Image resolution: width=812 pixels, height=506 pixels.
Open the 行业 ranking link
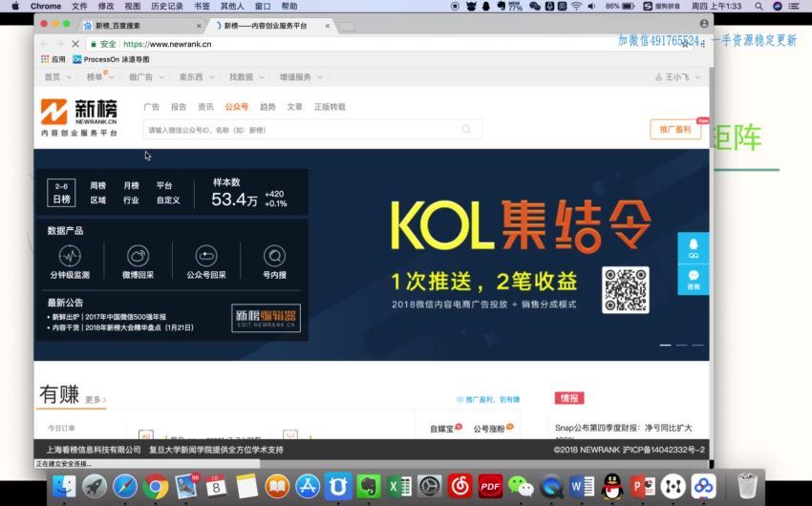point(131,200)
